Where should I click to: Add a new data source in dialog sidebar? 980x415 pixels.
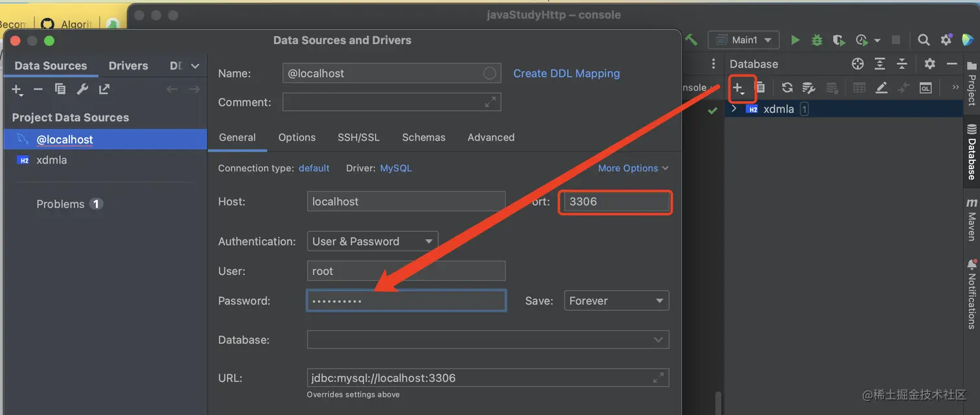point(17,89)
